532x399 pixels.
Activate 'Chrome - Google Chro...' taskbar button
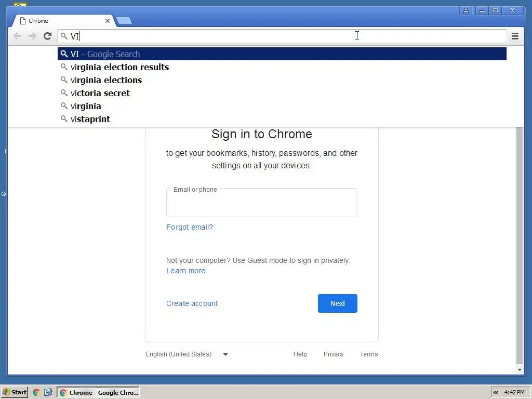coord(98,393)
